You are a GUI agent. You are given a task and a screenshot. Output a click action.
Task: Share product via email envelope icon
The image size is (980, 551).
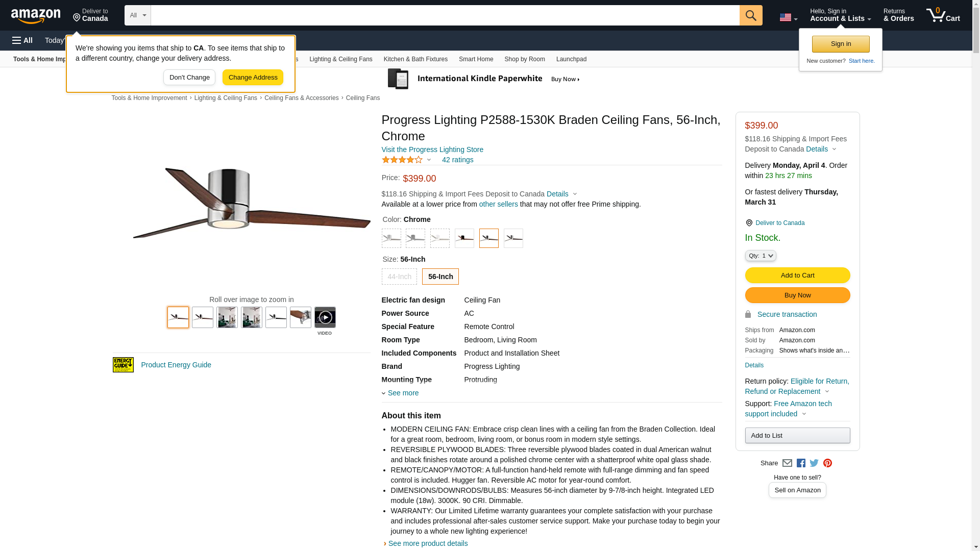(x=787, y=463)
